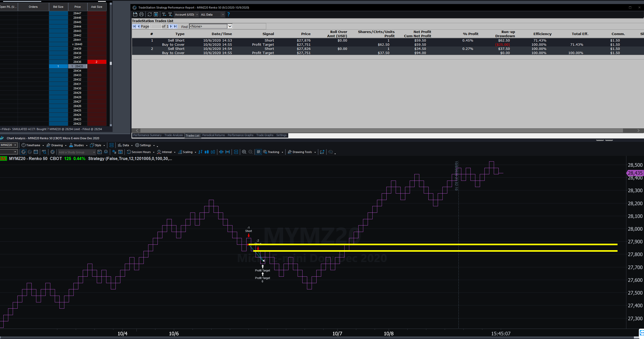Switch to candlestick bar style
The image size is (644, 339).
click(x=207, y=152)
